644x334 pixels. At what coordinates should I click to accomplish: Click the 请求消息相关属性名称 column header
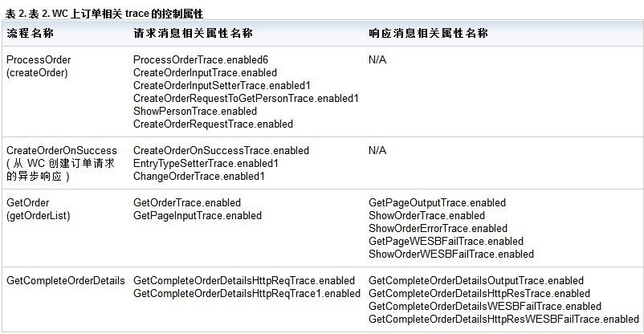[x=193, y=33]
